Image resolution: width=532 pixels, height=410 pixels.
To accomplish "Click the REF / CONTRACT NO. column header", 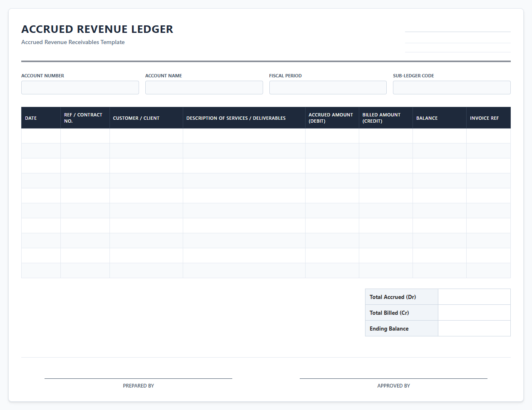I will coord(85,118).
